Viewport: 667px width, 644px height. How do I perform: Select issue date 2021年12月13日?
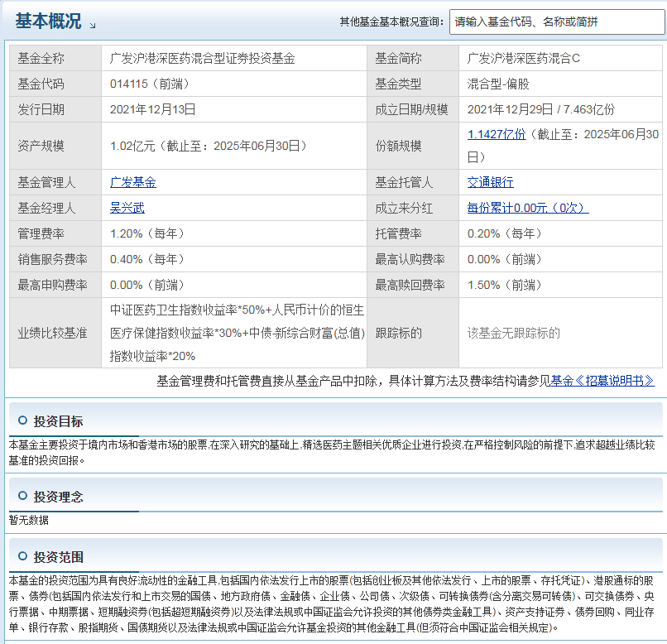point(152,109)
